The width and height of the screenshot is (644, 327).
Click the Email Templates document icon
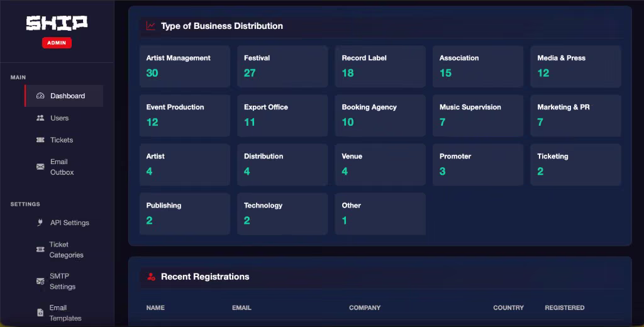pos(40,313)
